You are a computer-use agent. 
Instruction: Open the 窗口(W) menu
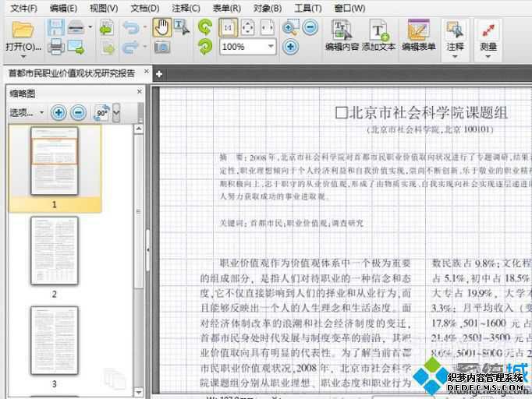pyautogui.click(x=349, y=8)
